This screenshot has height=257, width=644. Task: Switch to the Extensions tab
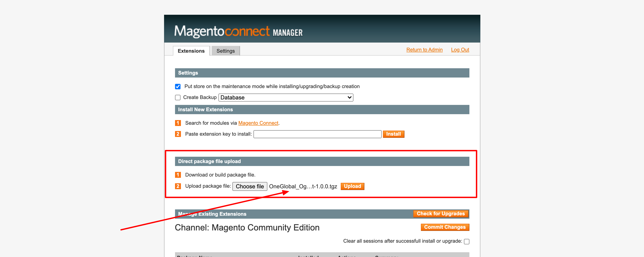tap(191, 51)
